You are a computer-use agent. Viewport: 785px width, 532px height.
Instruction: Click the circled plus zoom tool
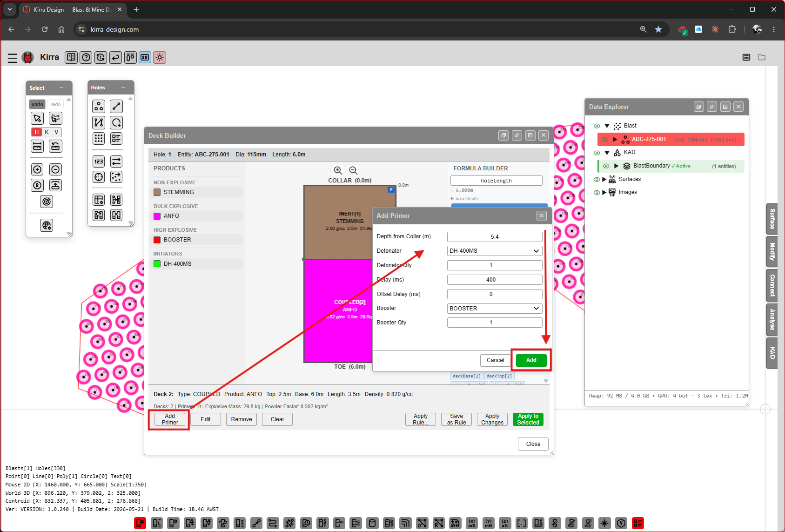[38, 169]
